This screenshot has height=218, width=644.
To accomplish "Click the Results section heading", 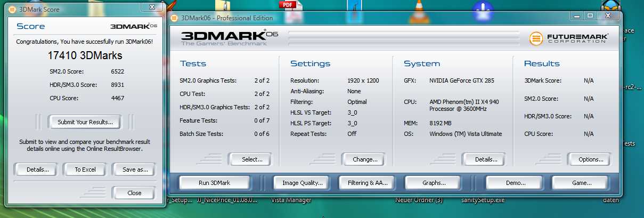I will (542, 63).
